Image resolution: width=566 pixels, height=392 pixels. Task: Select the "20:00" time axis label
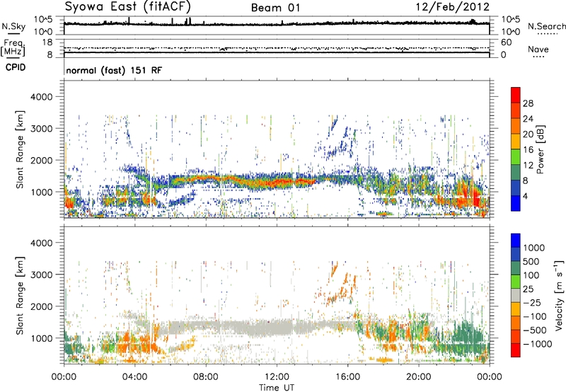(418, 377)
